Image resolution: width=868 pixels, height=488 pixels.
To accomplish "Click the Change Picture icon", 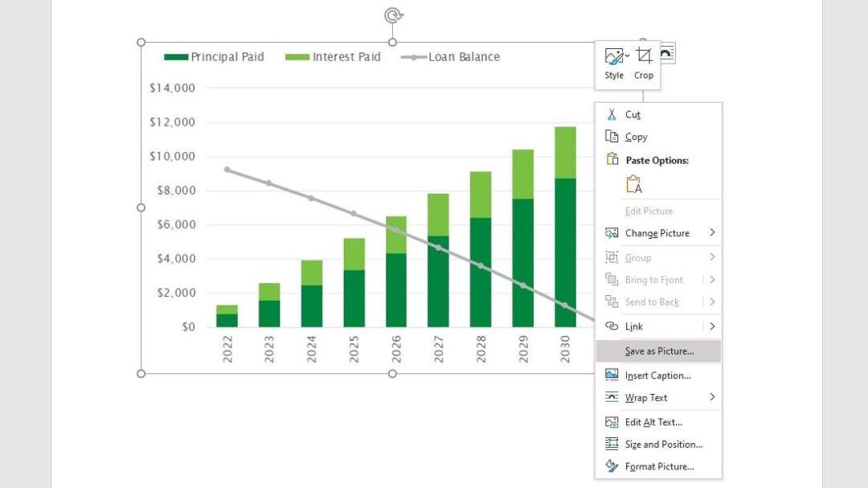I will click(x=612, y=232).
